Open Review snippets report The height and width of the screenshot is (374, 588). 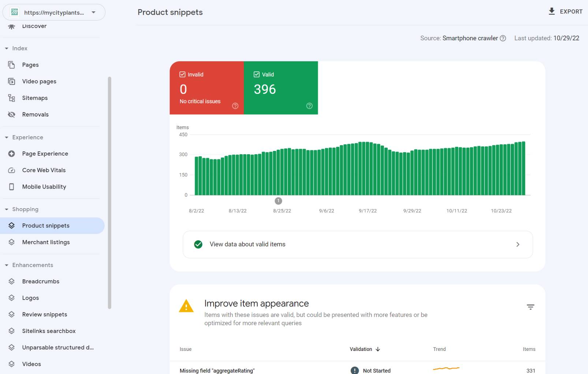45,314
